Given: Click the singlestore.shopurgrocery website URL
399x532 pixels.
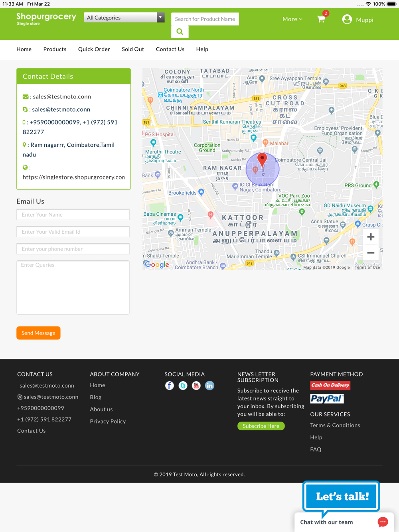Looking at the screenshot, I should point(74,177).
